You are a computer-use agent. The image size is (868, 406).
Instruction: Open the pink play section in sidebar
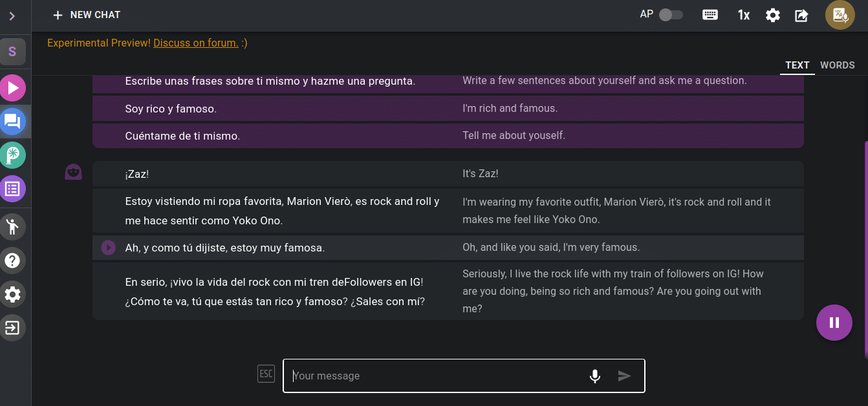[12, 88]
